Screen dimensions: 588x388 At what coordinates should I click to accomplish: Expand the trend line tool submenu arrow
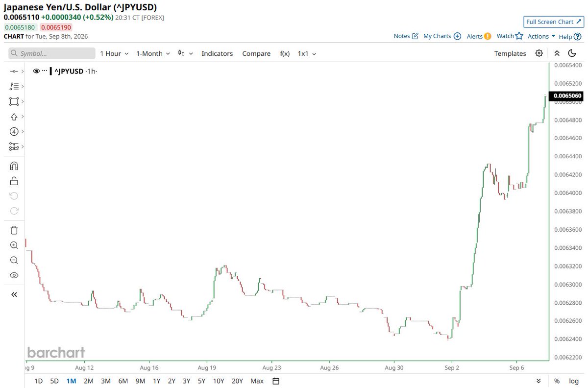click(x=23, y=72)
